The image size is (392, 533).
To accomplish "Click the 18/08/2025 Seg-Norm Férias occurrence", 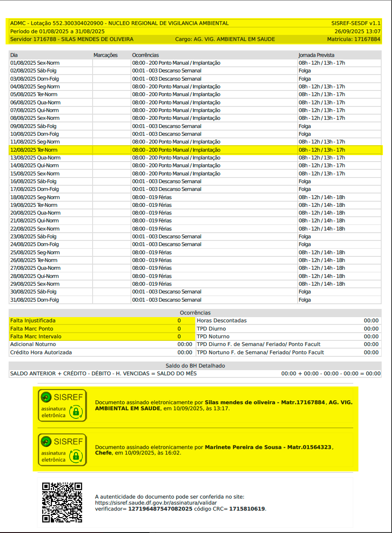I will click(x=152, y=197).
